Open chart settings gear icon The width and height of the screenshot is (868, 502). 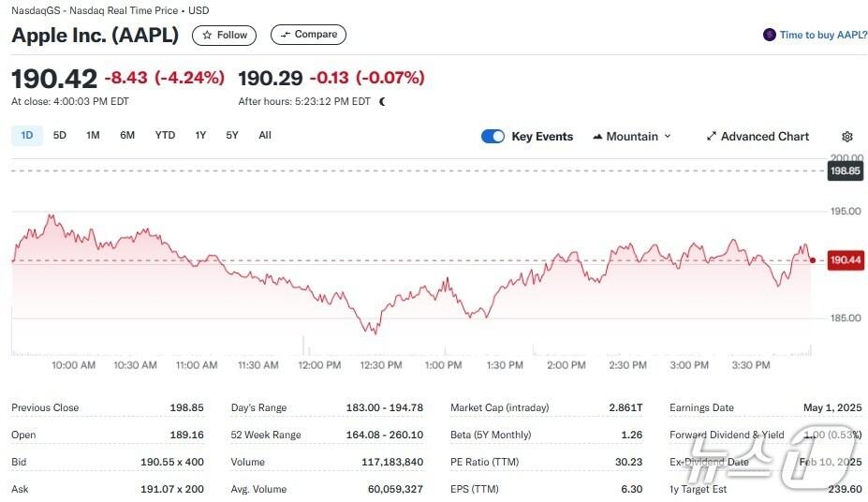847,137
